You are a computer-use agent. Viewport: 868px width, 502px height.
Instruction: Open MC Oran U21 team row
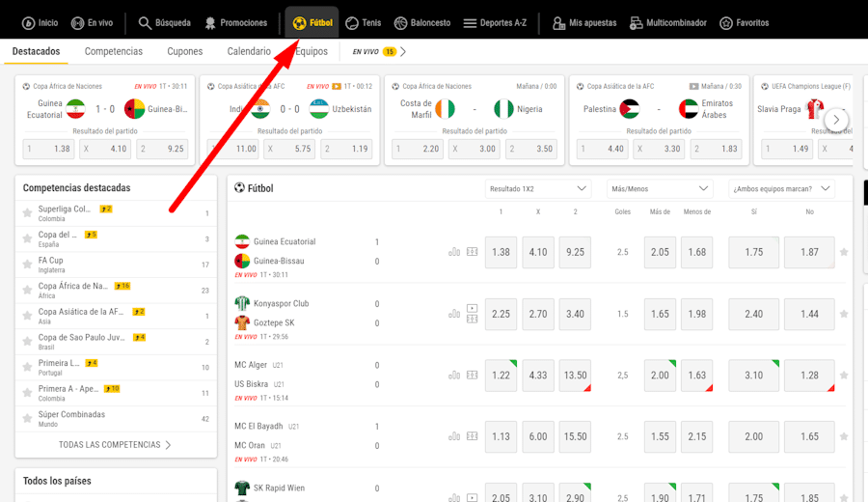pyautogui.click(x=259, y=445)
